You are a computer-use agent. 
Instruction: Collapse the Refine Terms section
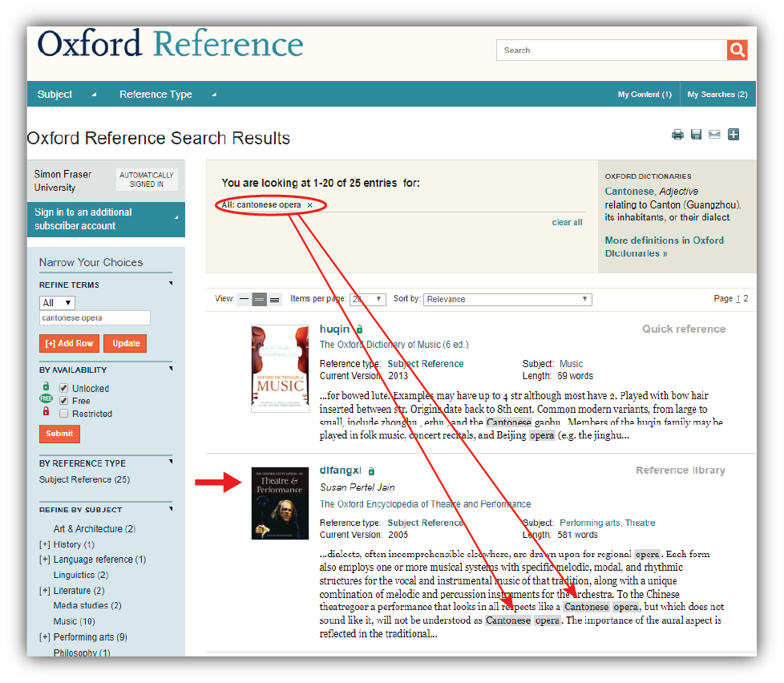coord(171,284)
